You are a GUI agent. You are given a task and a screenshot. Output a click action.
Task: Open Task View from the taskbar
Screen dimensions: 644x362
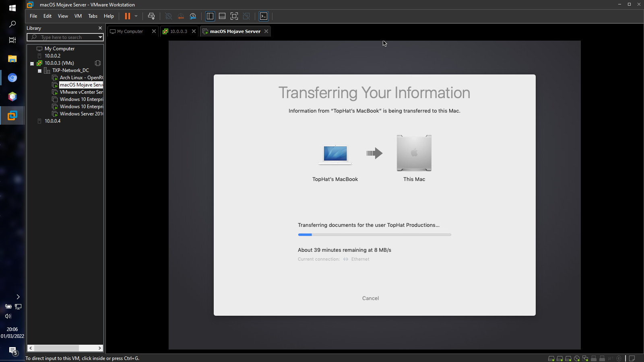pos(12,40)
